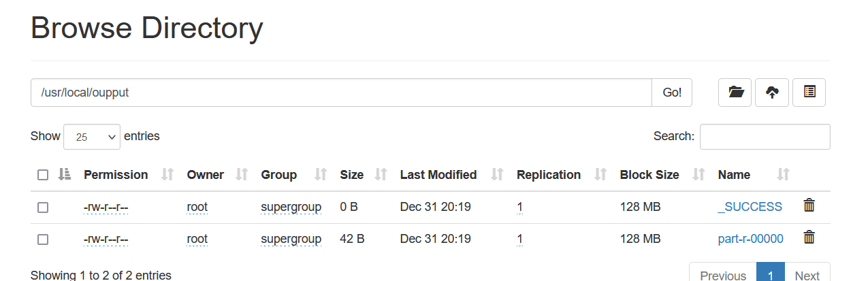Go to page 1 in pagination

tap(771, 274)
